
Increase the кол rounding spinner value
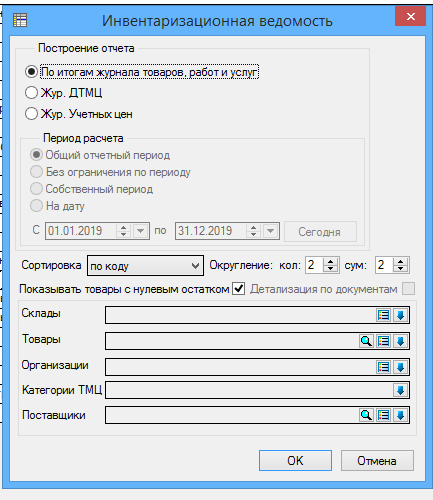click(330, 262)
